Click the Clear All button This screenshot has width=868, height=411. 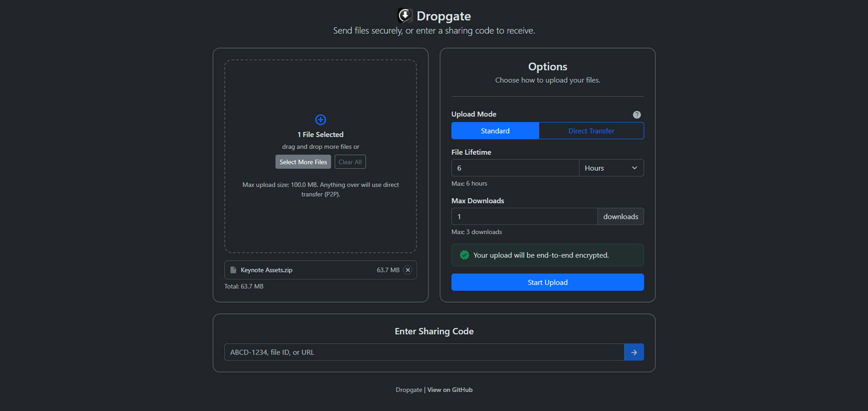coord(350,162)
